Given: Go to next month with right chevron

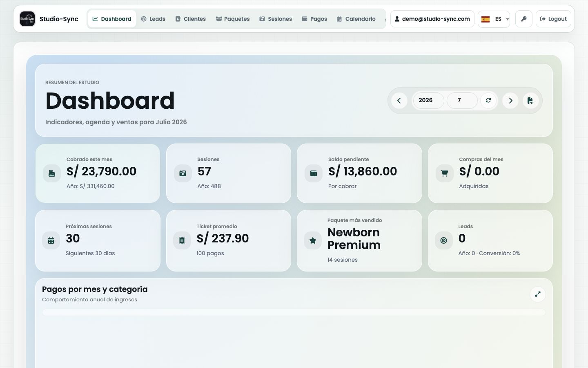Looking at the screenshot, I should coord(510,101).
